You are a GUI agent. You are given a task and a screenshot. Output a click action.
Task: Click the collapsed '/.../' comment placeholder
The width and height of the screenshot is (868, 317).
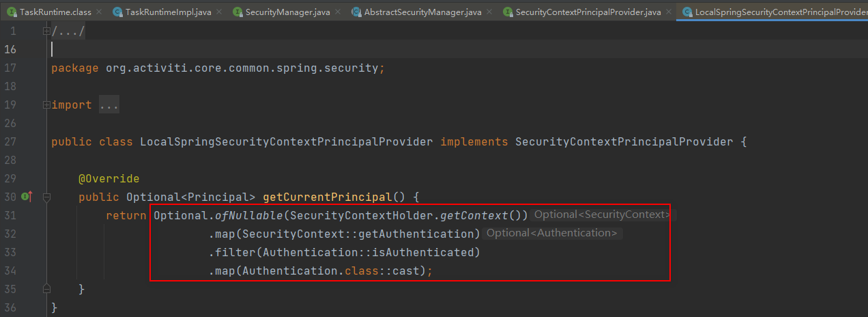click(x=68, y=31)
